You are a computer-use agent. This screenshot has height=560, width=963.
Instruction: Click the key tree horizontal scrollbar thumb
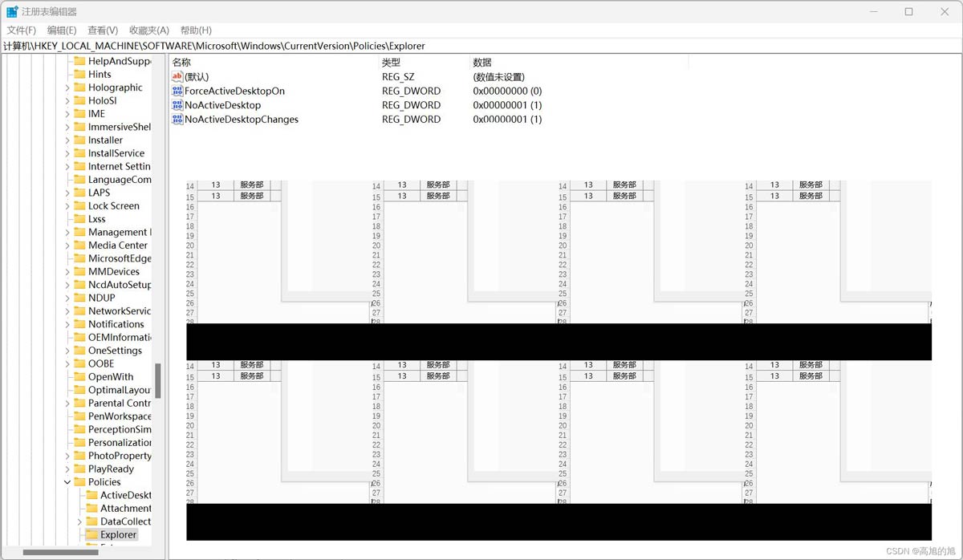(x=60, y=552)
